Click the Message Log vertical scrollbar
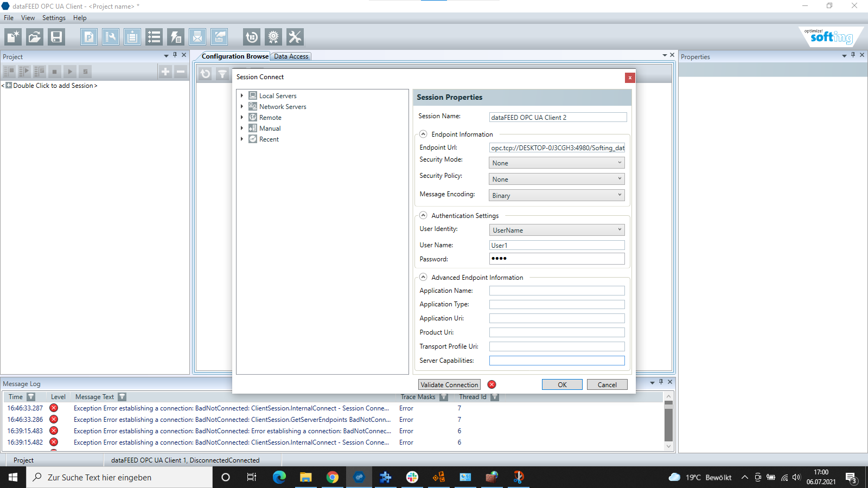This screenshot has height=488, width=868. pyautogui.click(x=668, y=422)
